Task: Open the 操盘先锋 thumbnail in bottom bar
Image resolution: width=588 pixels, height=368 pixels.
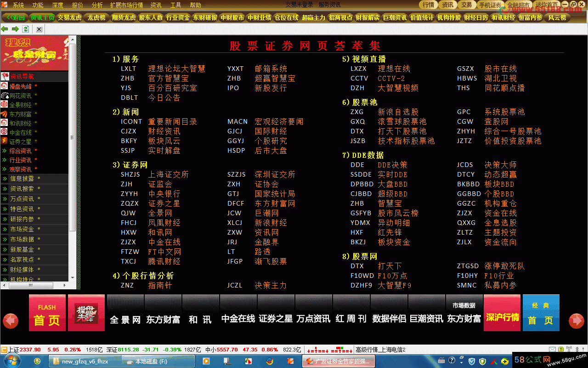Action: (x=86, y=313)
